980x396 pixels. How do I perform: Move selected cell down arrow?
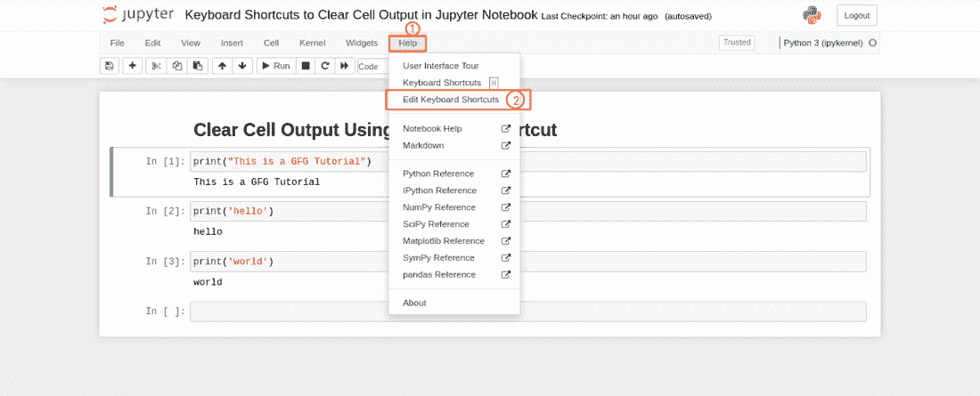pos(242,66)
